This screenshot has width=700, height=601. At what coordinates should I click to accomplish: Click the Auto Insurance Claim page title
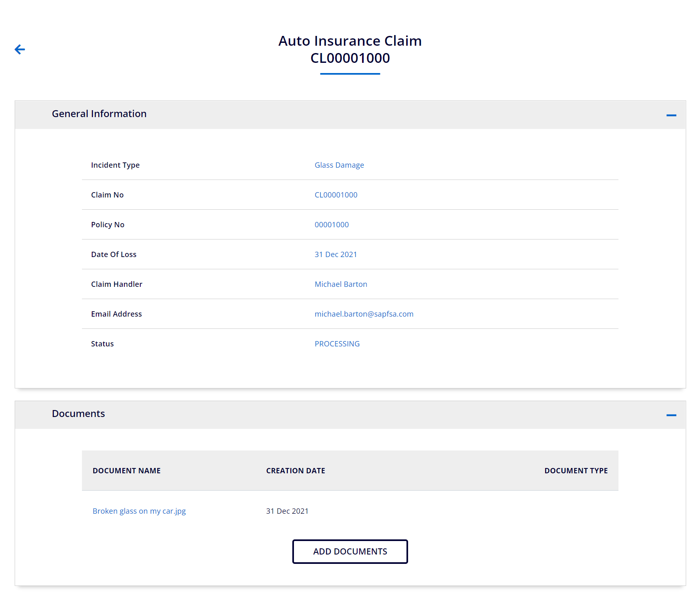click(350, 41)
